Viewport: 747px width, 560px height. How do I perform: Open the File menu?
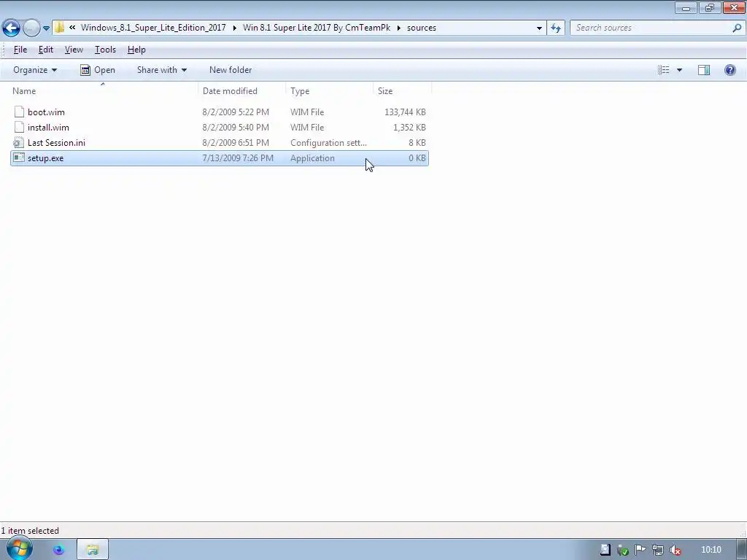20,50
